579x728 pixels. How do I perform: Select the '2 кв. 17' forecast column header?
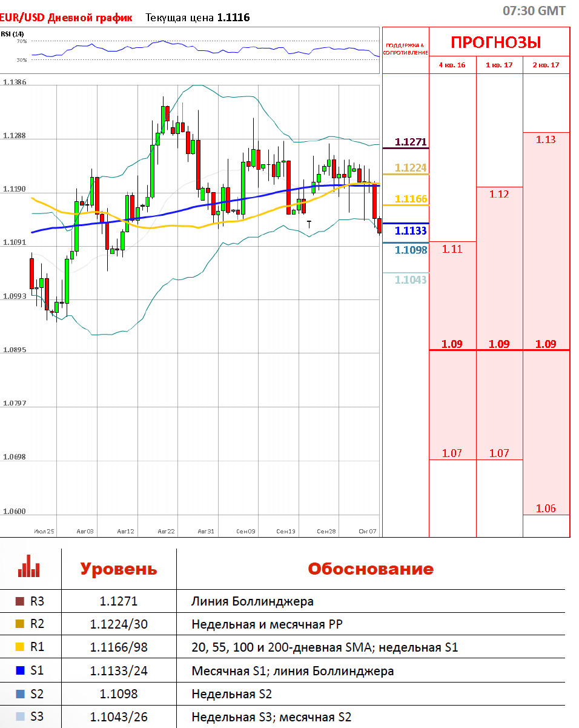pyautogui.click(x=546, y=65)
